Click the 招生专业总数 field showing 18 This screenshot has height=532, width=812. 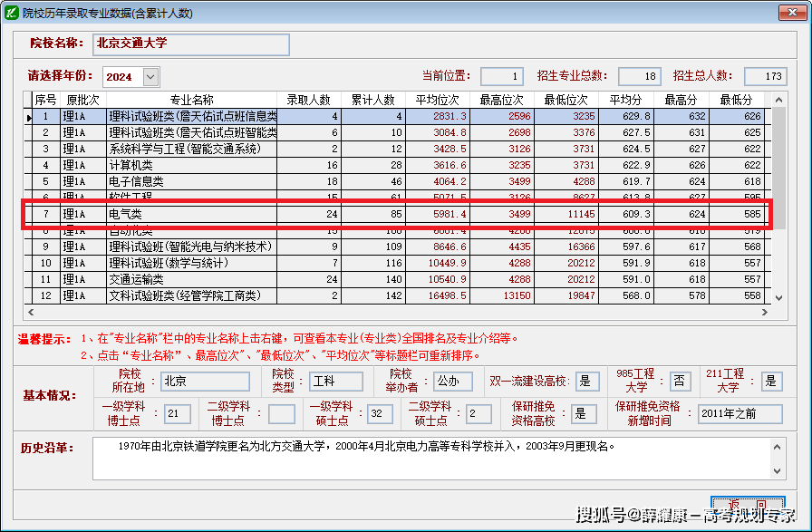(640, 76)
